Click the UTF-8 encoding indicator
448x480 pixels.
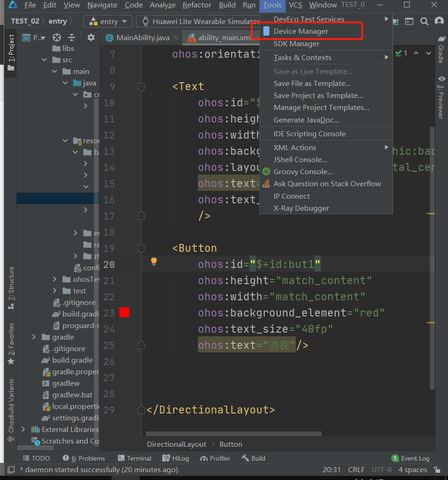point(381,469)
